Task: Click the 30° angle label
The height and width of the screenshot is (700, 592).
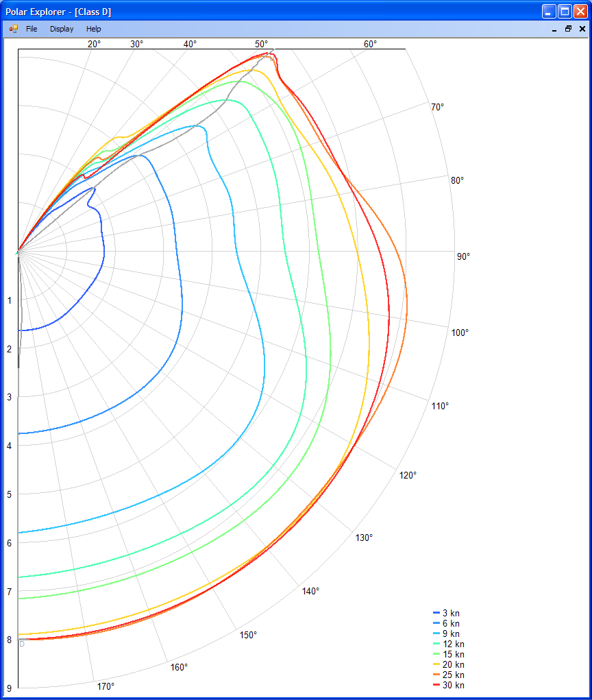Action: tap(137, 44)
